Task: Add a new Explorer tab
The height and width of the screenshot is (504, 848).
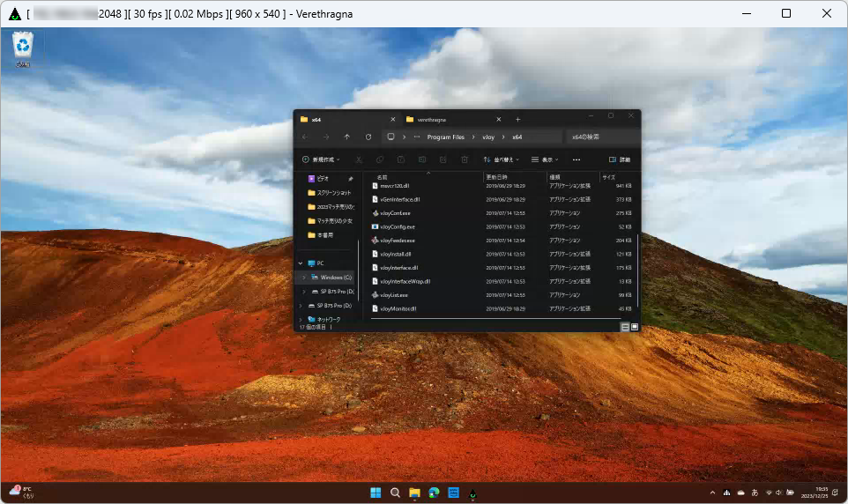Action: pyautogui.click(x=517, y=120)
